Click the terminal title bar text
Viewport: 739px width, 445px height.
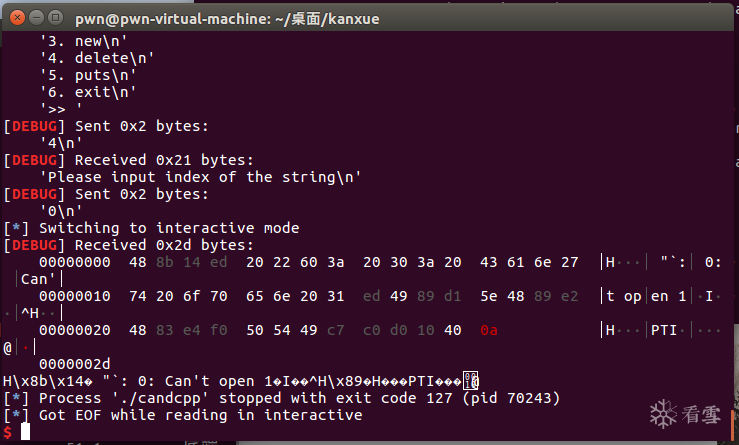[x=227, y=19]
